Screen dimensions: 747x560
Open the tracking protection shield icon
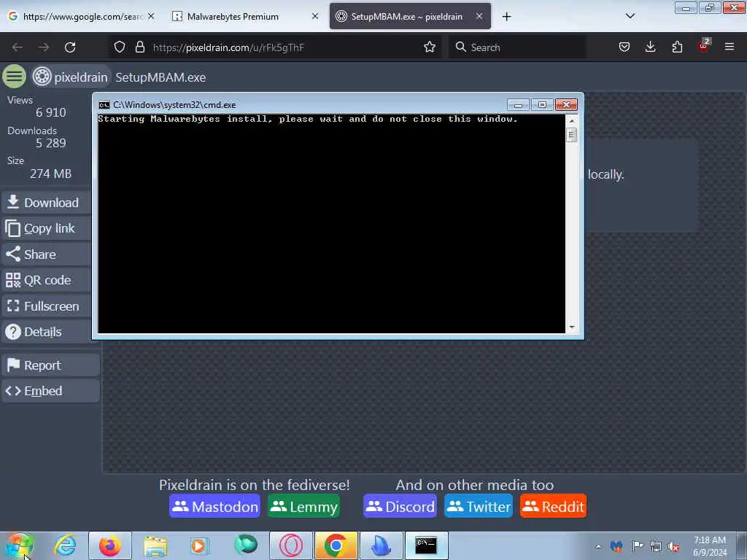(x=120, y=47)
